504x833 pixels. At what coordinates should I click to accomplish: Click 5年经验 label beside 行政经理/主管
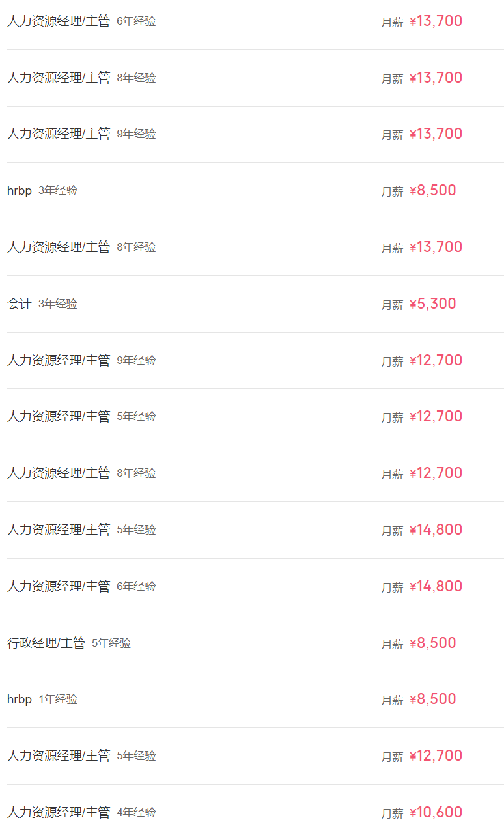click(x=111, y=643)
